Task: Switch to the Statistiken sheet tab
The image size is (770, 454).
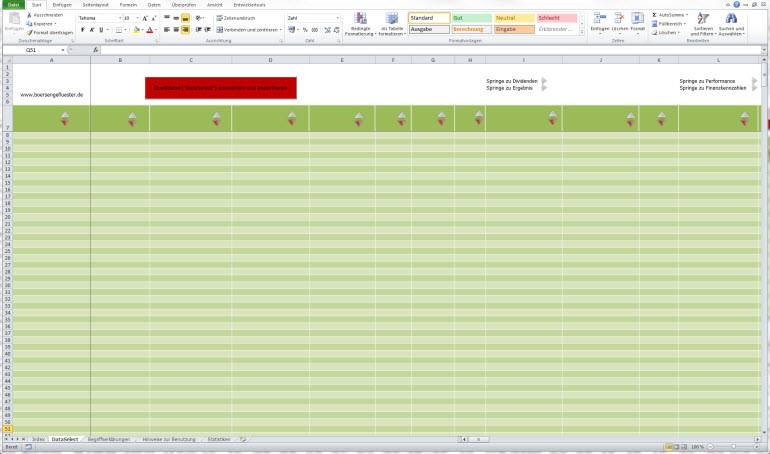Action: (219, 439)
